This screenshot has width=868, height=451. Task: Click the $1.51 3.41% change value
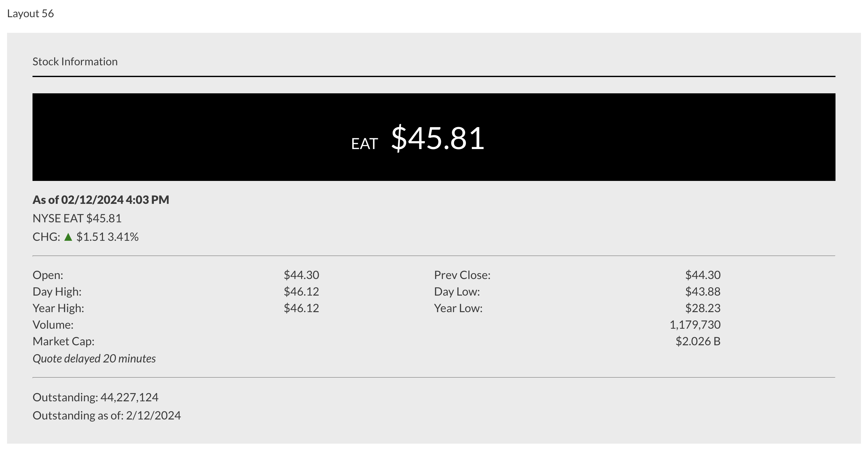[107, 237]
